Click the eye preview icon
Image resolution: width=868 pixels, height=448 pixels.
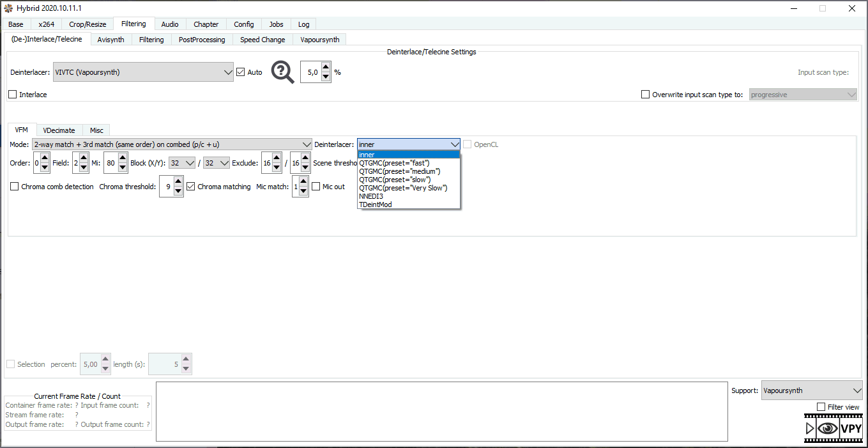tap(828, 428)
